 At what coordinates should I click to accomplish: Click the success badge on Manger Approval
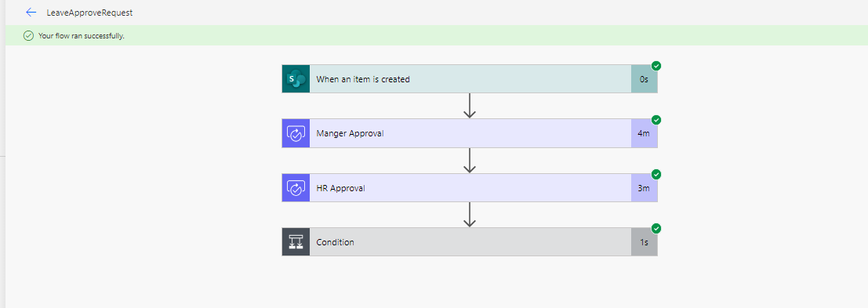pos(656,120)
